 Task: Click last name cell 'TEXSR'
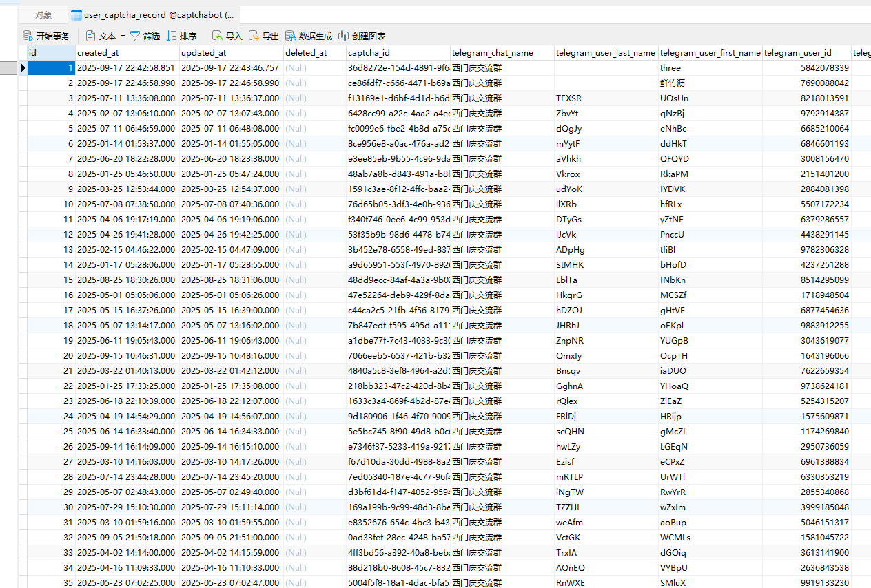(x=606, y=98)
